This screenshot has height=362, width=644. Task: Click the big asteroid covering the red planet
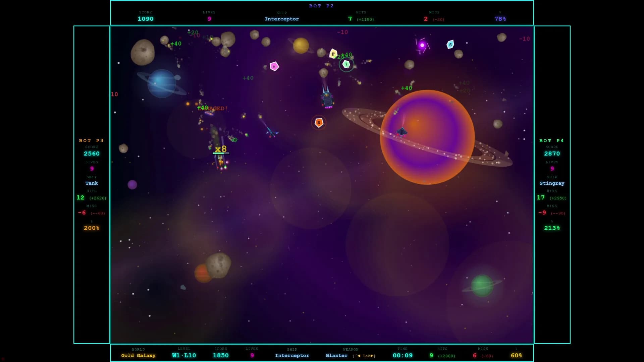coord(218,265)
